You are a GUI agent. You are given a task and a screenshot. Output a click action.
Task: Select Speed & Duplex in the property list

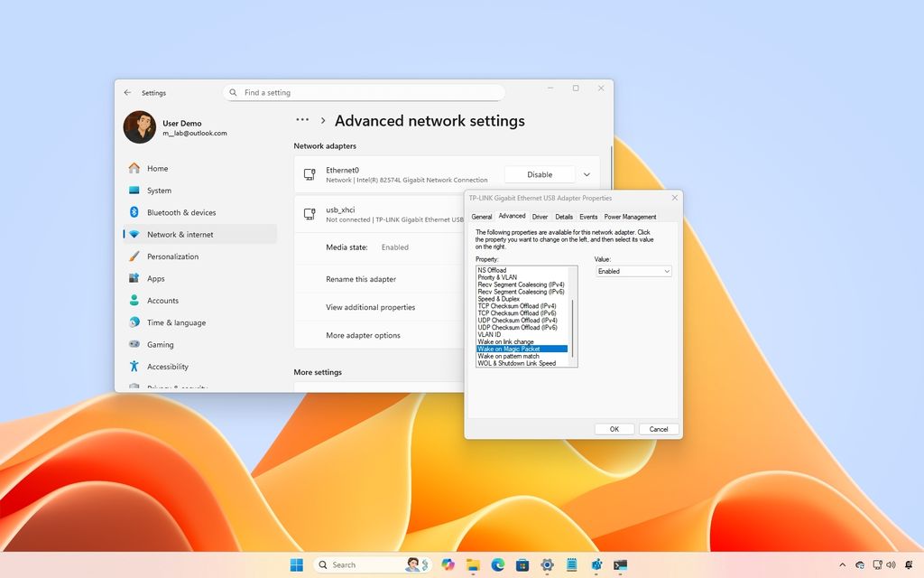coord(501,299)
